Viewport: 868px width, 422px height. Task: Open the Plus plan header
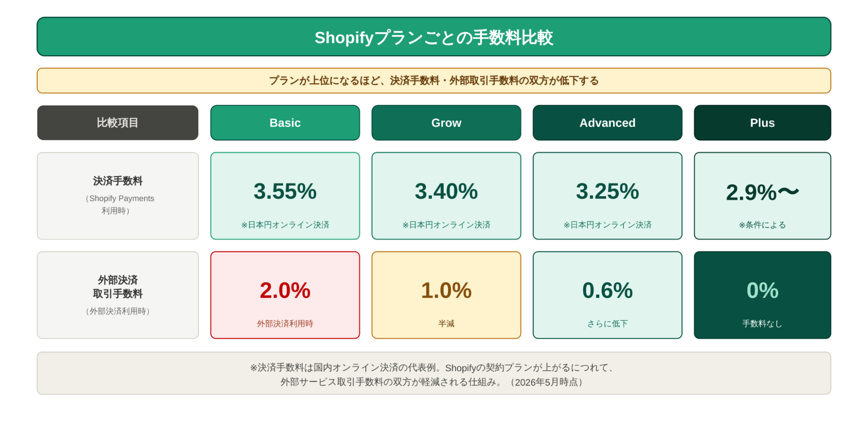coord(762,123)
